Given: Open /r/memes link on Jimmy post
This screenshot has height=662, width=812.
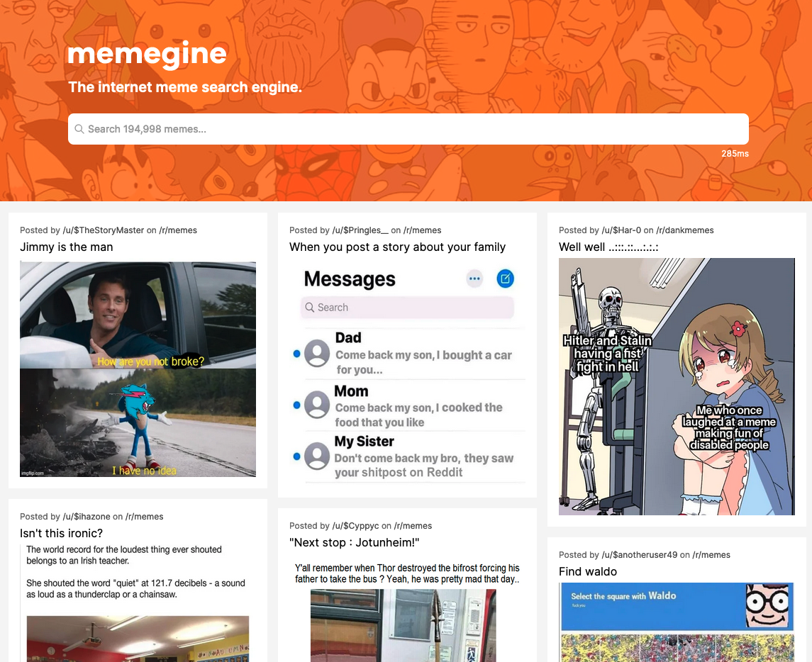Looking at the screenshot, I should tap(177, 230).
